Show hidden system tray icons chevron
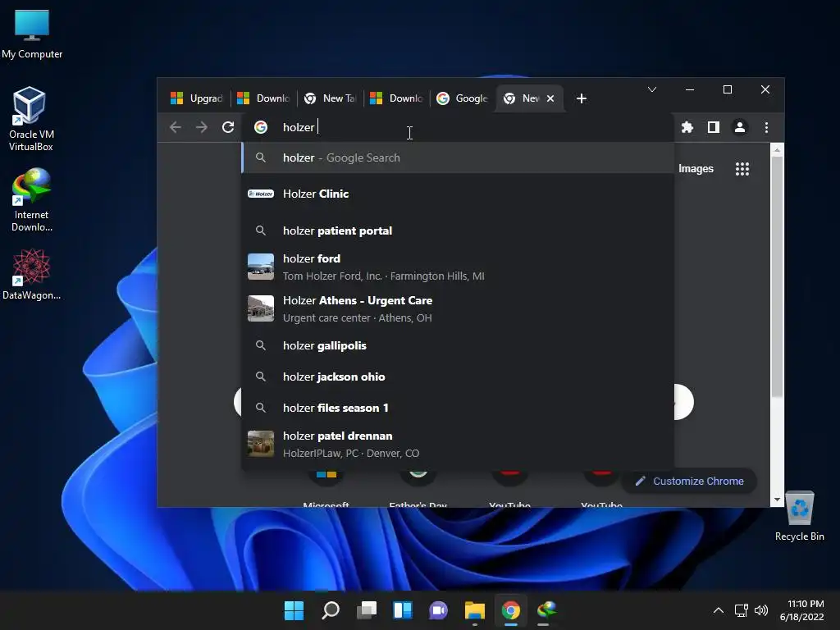Viewport: 840px width, 630px height. click(719, 610)
